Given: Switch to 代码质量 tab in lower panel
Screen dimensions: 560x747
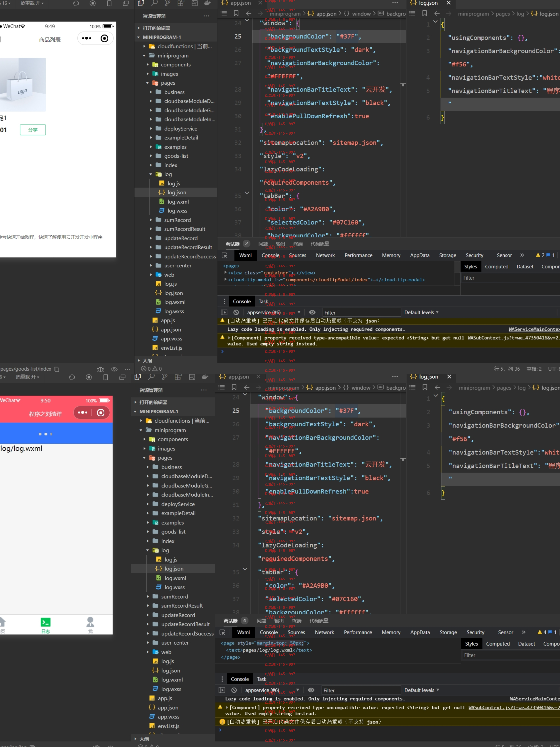Looking at the screenshot, I should 319,620.
